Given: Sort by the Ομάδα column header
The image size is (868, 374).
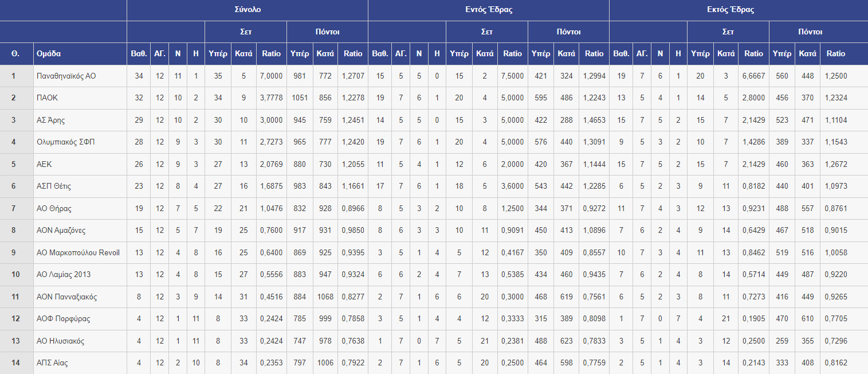Looking at the screenshot, I should point(49,53).
